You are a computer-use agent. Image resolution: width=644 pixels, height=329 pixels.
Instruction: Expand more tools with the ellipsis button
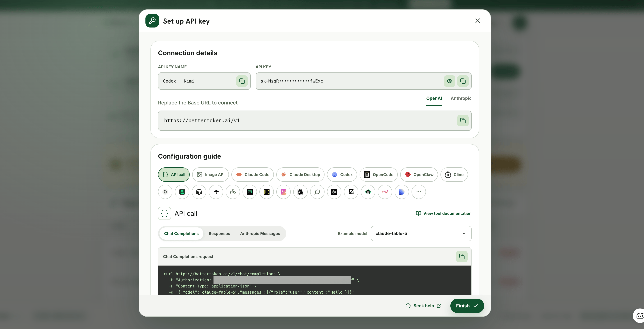[419, 192]
